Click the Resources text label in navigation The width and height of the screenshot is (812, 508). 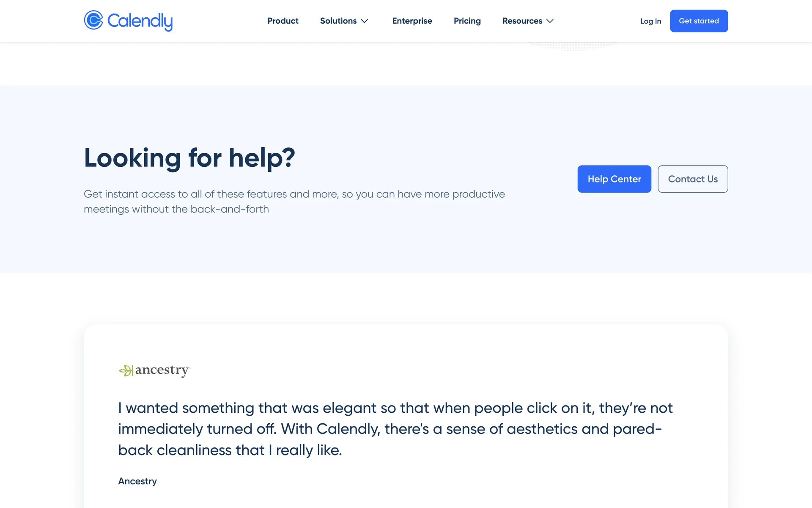click(x=522, y=21)
